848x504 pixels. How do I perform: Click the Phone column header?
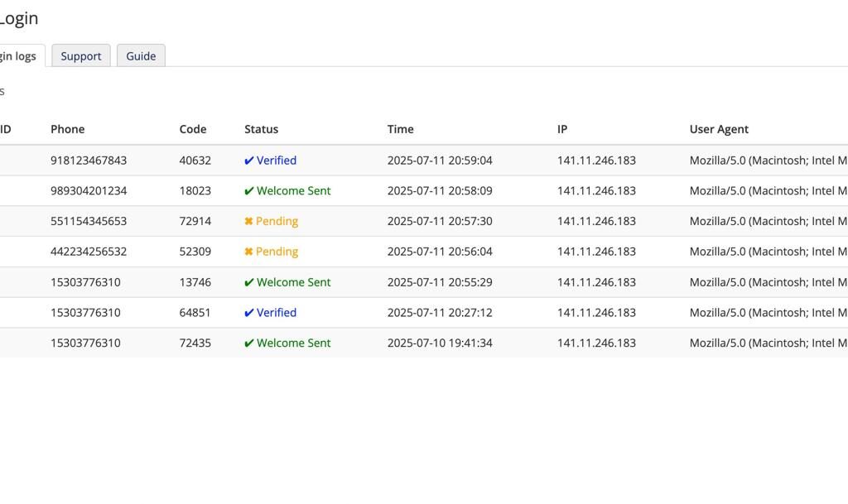[x=68, y=129]
